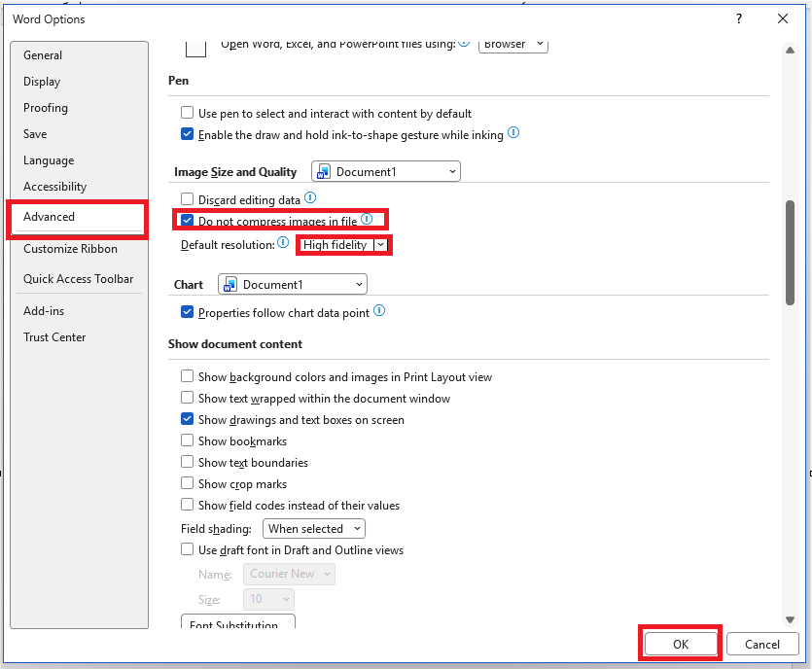Image resolution: width=812 pixels, height=669 pixels.
Task: Click the scroll up arrow
Action: click(x=790, y=51)
